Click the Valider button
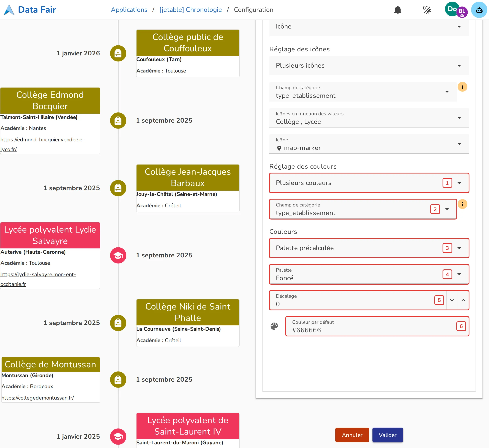489x448 pixels. [x=388, y=435]
